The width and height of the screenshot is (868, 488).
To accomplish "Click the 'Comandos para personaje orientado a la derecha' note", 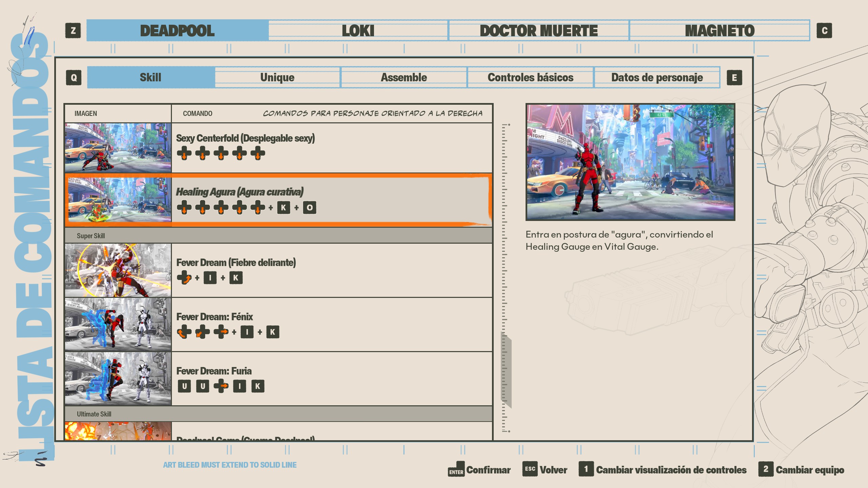I will click(373, 114).
